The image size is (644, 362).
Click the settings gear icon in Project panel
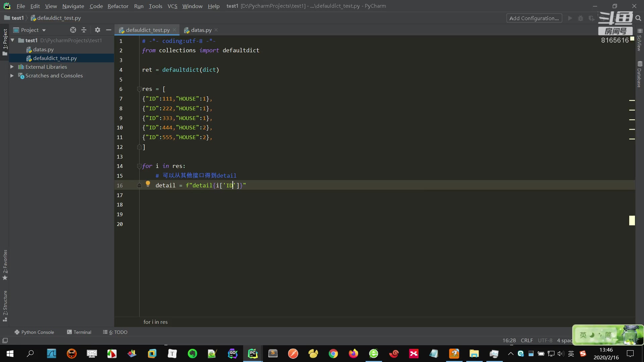[x=98, y=29]
